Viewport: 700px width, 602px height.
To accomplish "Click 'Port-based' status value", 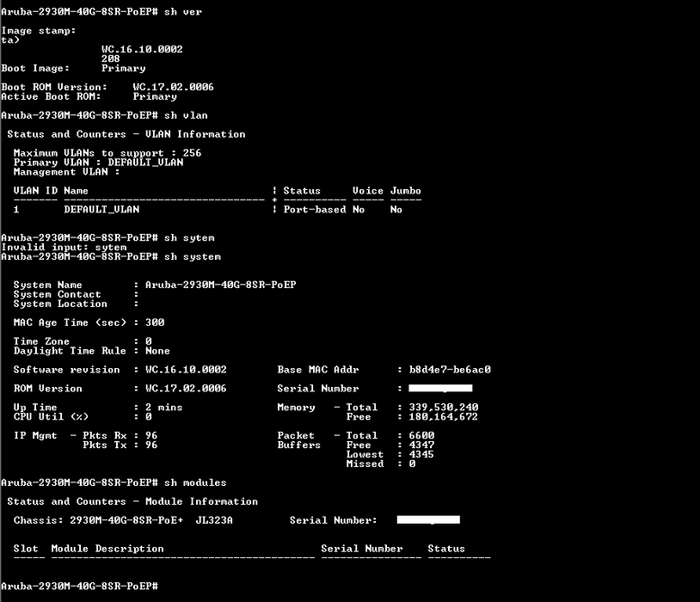I will point(315,210).
